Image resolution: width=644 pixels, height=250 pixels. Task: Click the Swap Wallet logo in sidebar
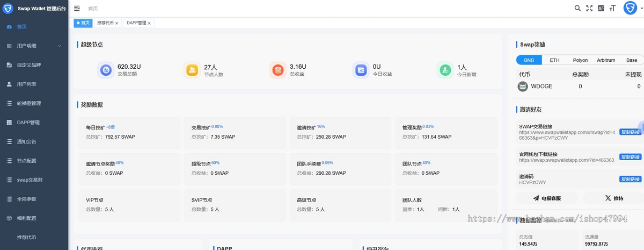click(9, 8)
